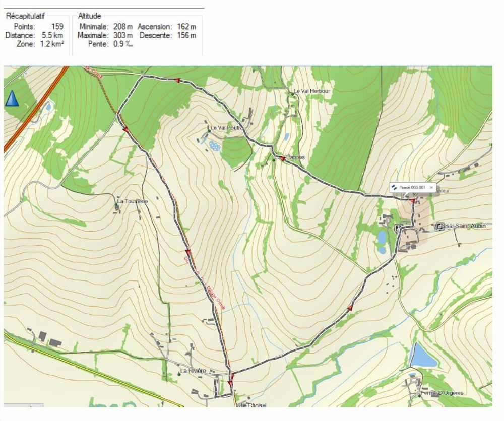Close the Tracé 003 001 tooltip
Image resolution: width=504 pixels, height=421 pixels.
(x=431, y=187)
